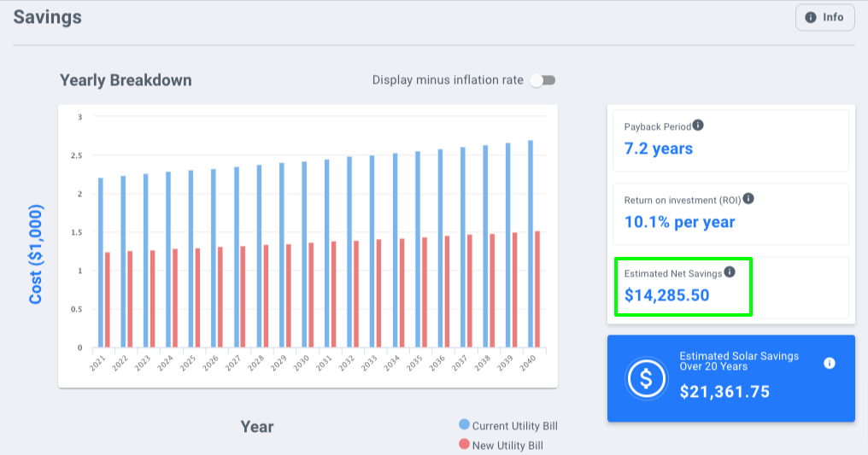Click the Info button at top right
Screen dimensions: 868x455
tap(824, 18)
